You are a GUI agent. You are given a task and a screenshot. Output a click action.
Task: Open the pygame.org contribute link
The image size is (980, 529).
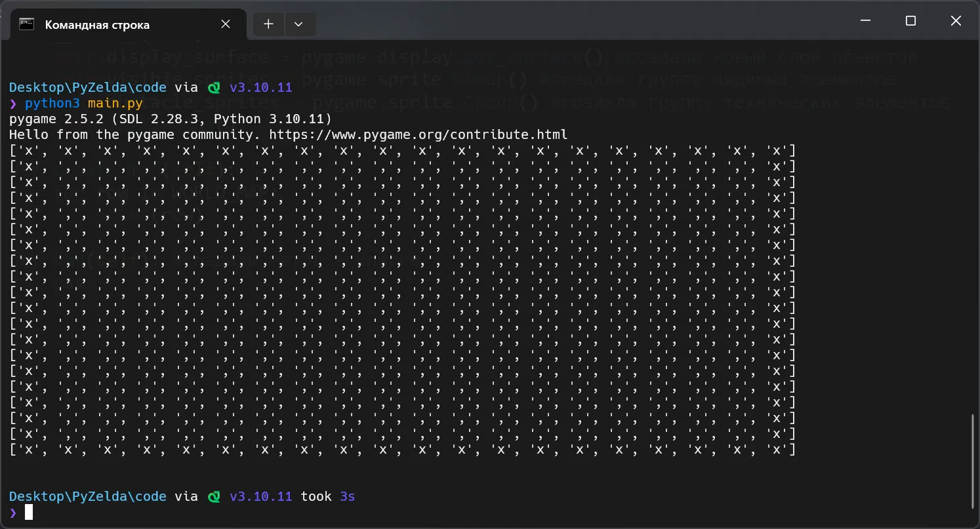coord(419,135)
